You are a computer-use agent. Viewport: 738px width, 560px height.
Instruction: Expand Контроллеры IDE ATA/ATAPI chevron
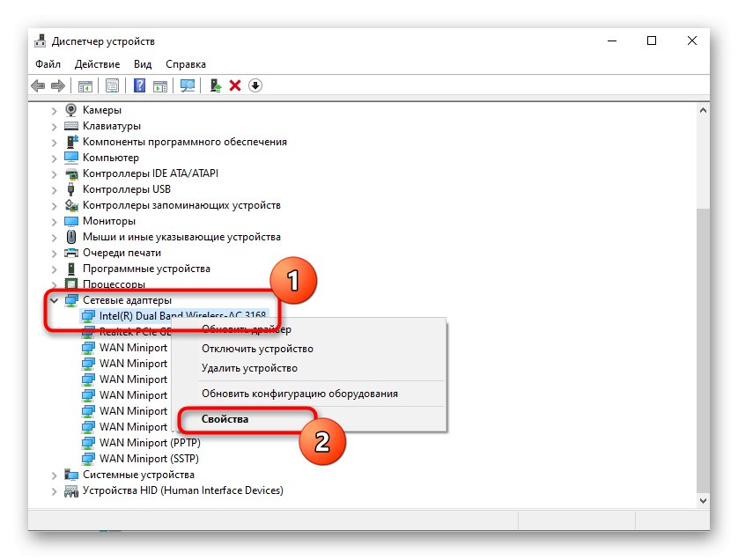[x=54, y=174]
